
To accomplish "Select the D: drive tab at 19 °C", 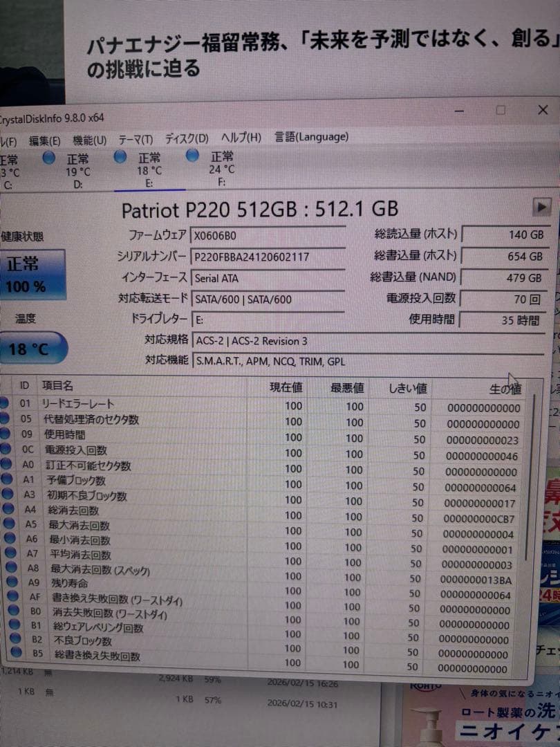I will 71,171.
